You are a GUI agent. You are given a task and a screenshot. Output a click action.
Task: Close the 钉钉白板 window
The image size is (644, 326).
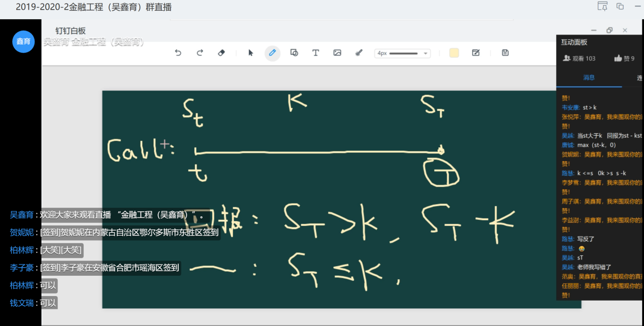pyautogui.click(x=625, y=30)
